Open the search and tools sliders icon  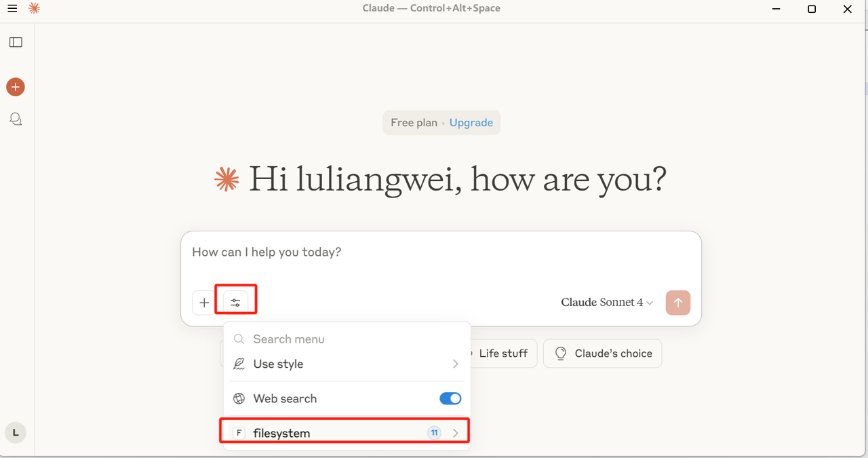[235, 303]
